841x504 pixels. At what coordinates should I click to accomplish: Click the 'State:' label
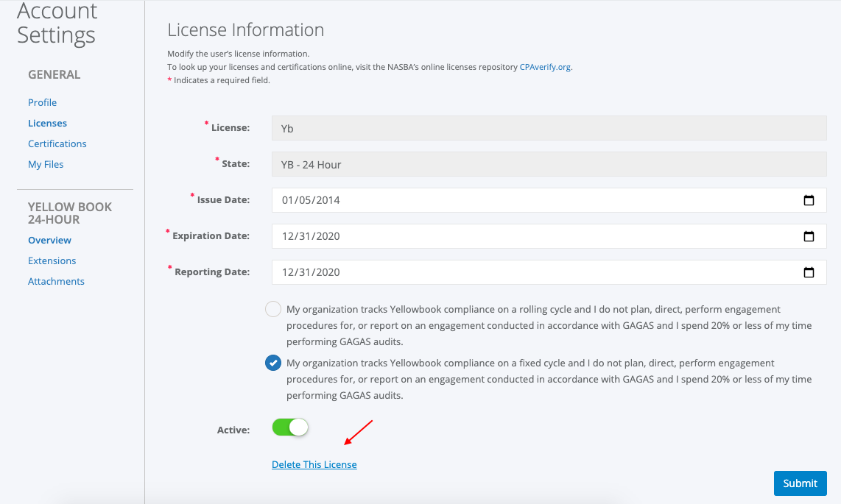click(236, 163)
